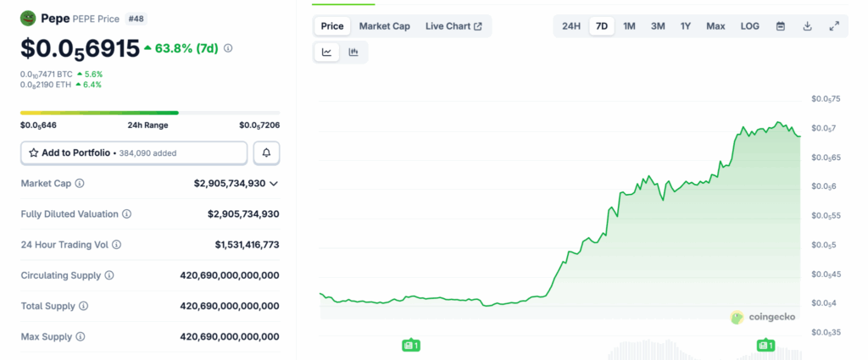Click info icon beside Circulating Supply
This screenshot has width=868, height=360.
[109, 275]
